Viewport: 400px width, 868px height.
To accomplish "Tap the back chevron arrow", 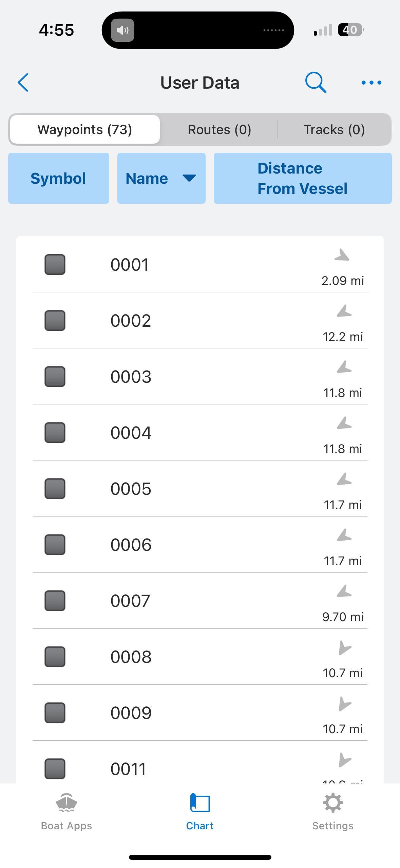I will [x=23, y=83].
